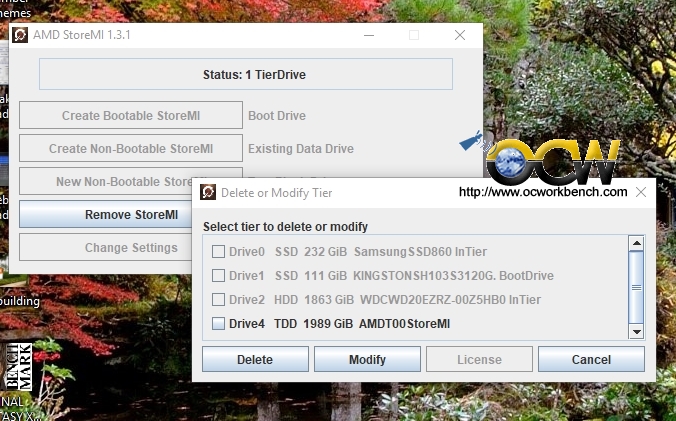Close the Delete or Modify Tier dialog
676x421 pixels.
[x=641, y=192]
